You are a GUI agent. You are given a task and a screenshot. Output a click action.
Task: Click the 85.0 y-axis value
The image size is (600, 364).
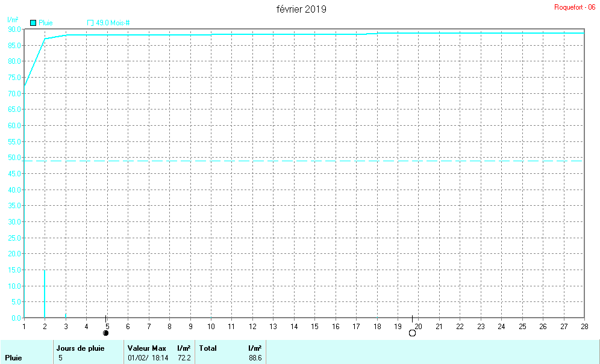point(14,45)
